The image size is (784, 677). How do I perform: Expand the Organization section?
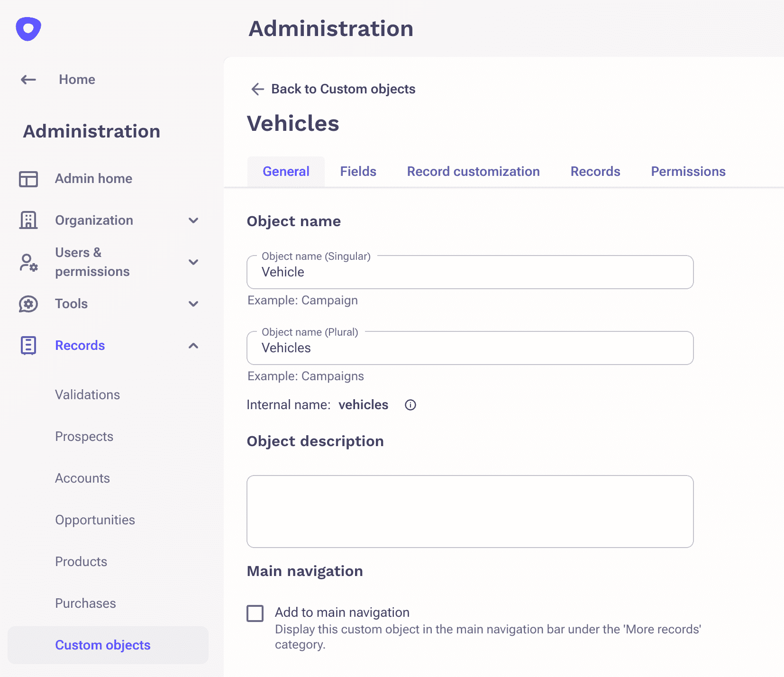(193, 220)
